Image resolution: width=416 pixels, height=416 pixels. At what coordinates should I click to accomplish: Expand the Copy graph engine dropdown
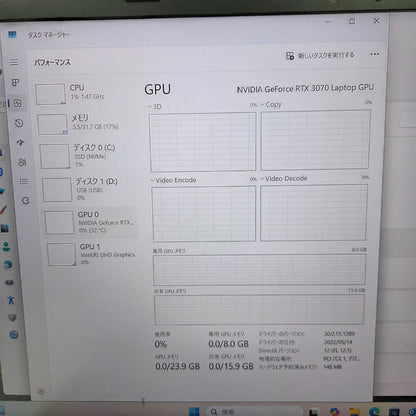click(271, 105)
